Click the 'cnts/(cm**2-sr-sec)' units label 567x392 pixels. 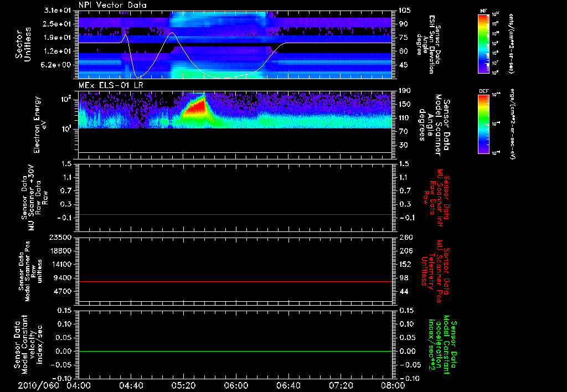pyautogui.click(x=511, y=44)
